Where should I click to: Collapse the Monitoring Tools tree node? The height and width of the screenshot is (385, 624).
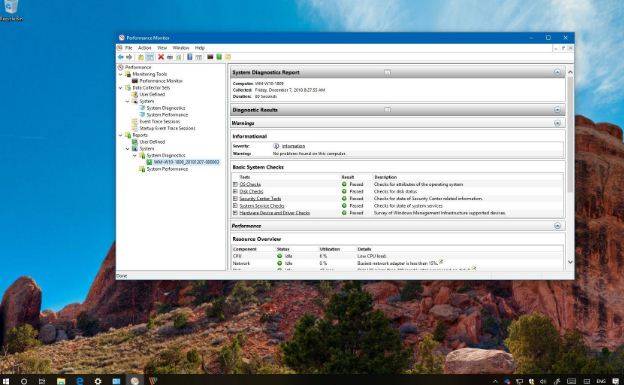121,74
